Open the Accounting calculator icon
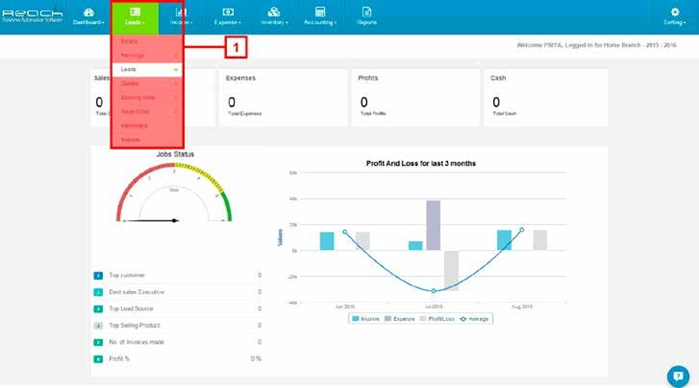Image resolution: width=699 pixels, height=388 pixels. point(320,12)
